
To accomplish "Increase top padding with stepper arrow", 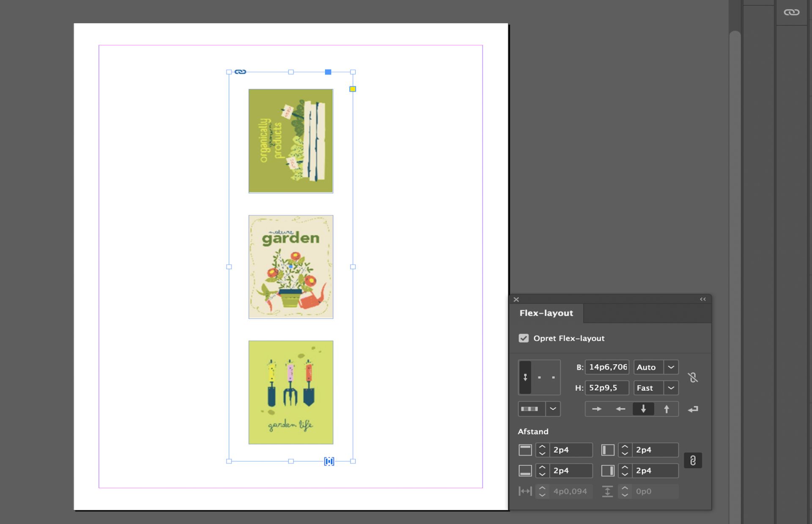I will [542, 447].
